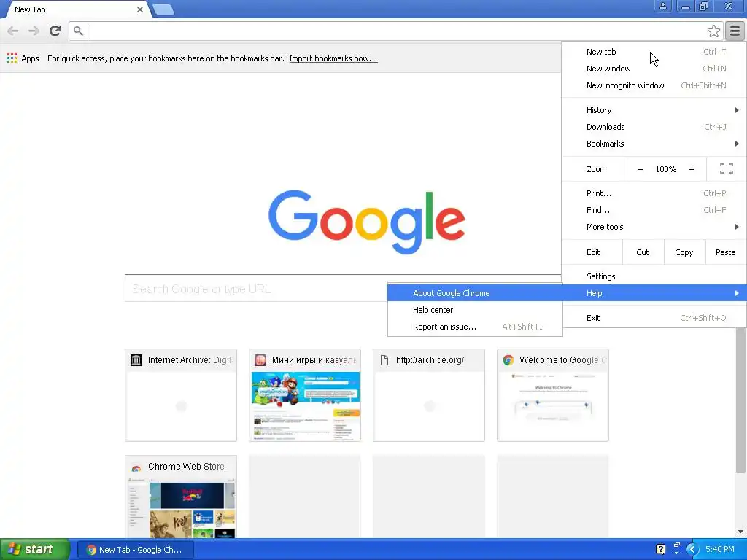Click the 5:40 PM taskbar clock
Image resolution: width=747 pixels, height=560 pixels.
click(x=720, y=549)
